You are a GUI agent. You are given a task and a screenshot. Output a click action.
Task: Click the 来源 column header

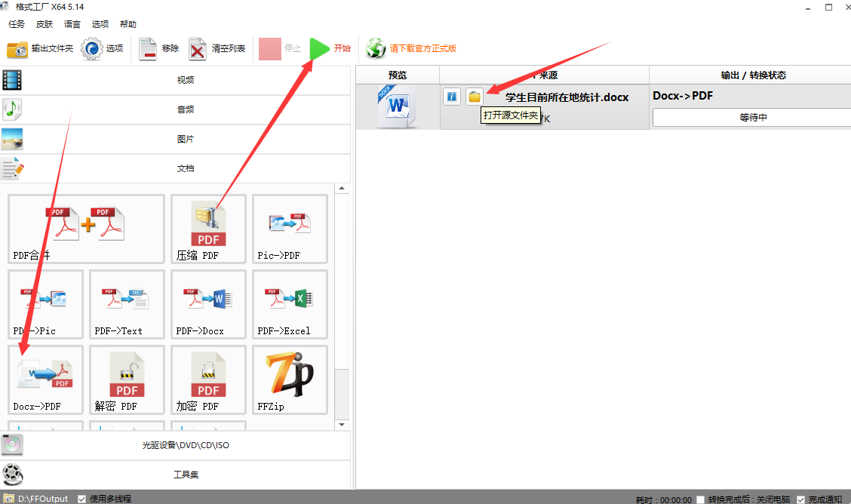coord(545,75)
